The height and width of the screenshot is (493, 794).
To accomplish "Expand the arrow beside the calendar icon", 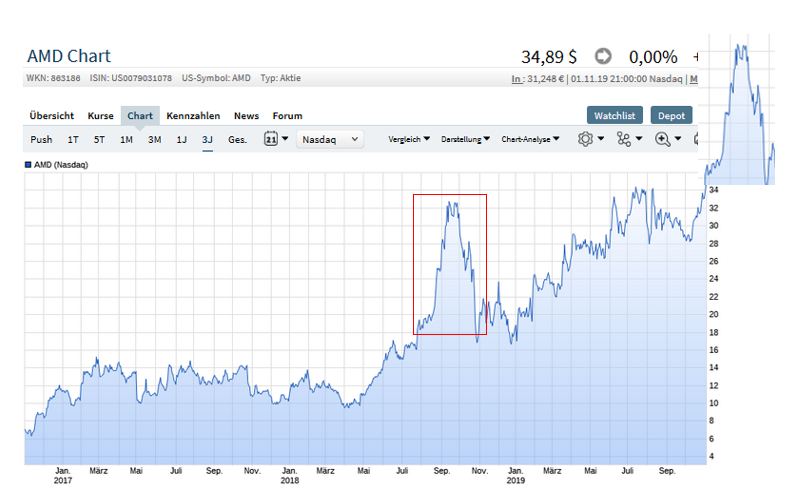I will click(x=285, y=138).
